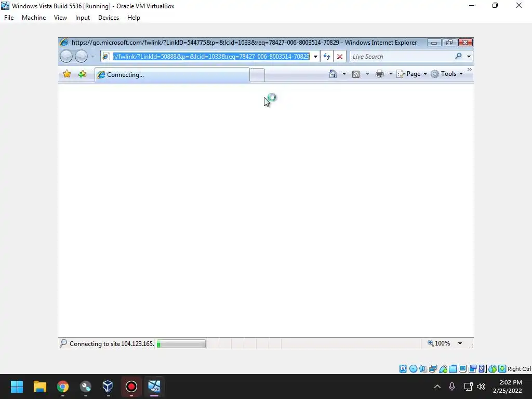Click the microphone tray icon
This screenshot has height=399, width=532.
pos(452,387)
